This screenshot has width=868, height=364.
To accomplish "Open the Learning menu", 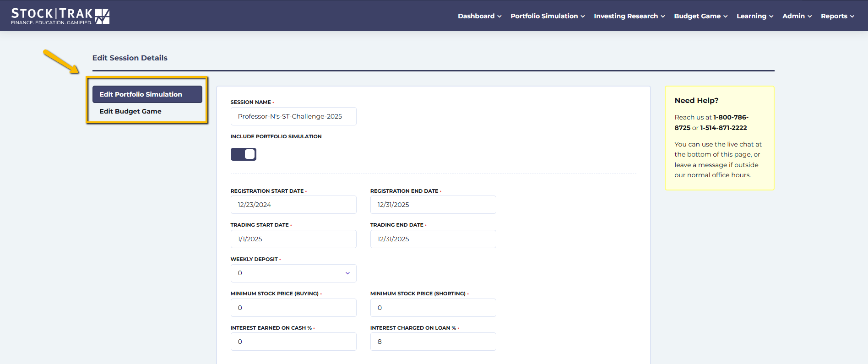I will [755, 16].
